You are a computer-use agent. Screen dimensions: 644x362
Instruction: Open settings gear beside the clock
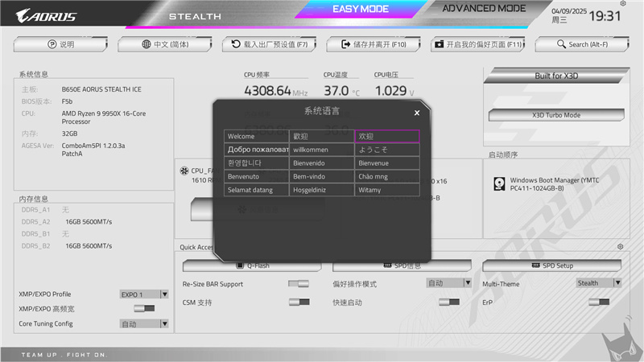pyautogui.click(x=623, y=3)
